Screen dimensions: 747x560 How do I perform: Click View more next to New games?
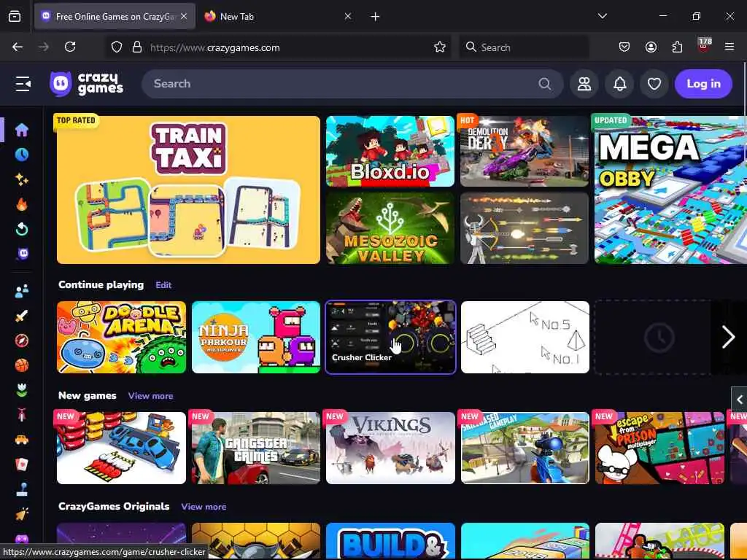(x=150, y=396)
